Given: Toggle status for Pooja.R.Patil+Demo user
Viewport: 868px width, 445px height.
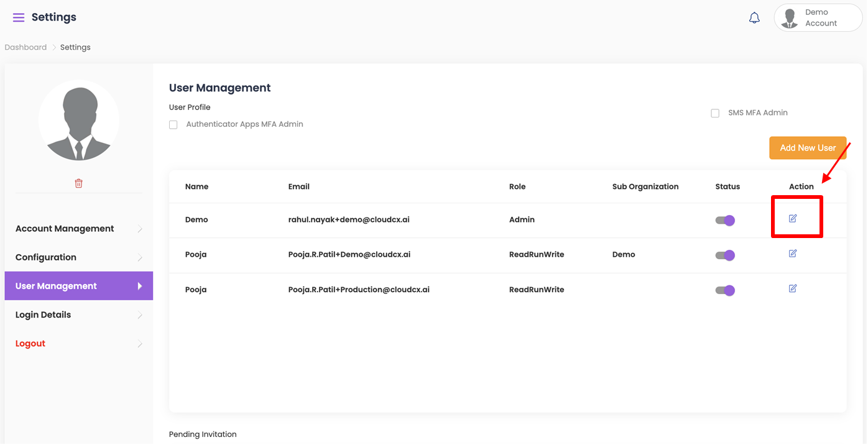Looking at the screenshot, I should pyautogui.click(x=725, y=255).
